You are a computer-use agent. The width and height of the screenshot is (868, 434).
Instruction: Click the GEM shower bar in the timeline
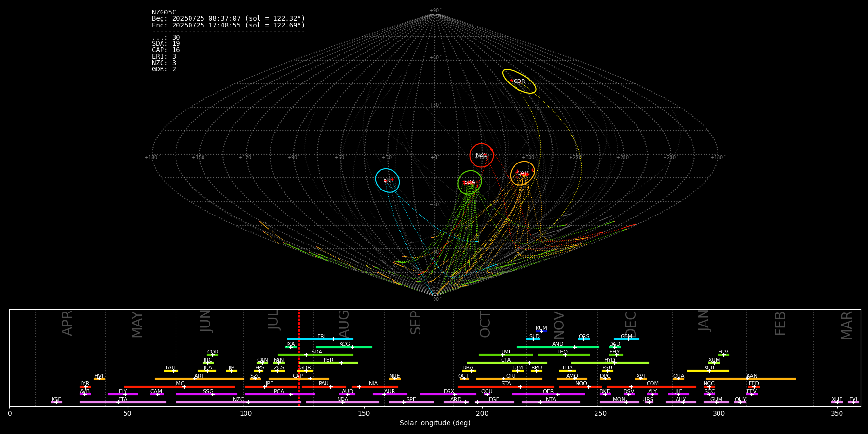pyautogui.click(x=626, y=339)
